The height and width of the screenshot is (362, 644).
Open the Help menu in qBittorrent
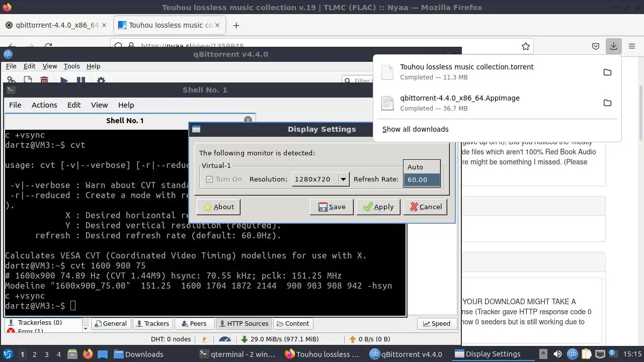(93, 66)
